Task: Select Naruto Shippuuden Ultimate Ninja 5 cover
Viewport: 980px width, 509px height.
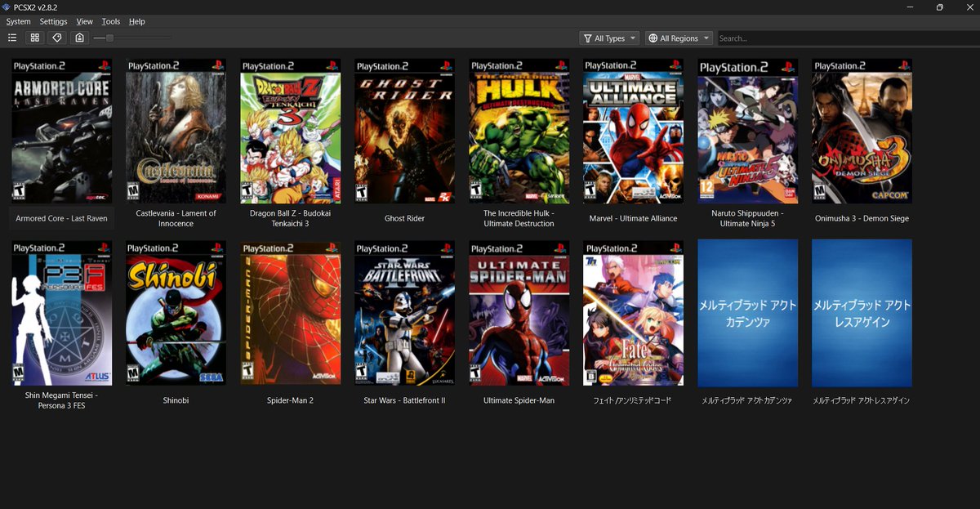Action: 747,131
